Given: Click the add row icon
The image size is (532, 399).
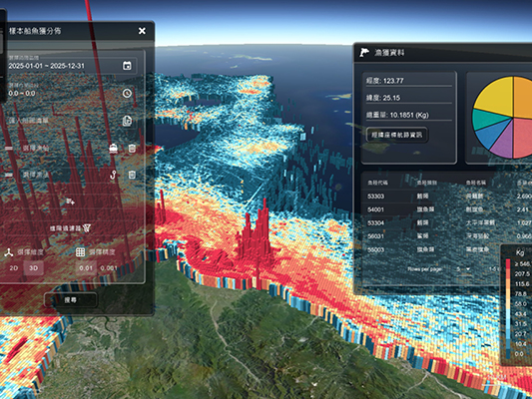Looking at the screenshot, I should point(71,201).
